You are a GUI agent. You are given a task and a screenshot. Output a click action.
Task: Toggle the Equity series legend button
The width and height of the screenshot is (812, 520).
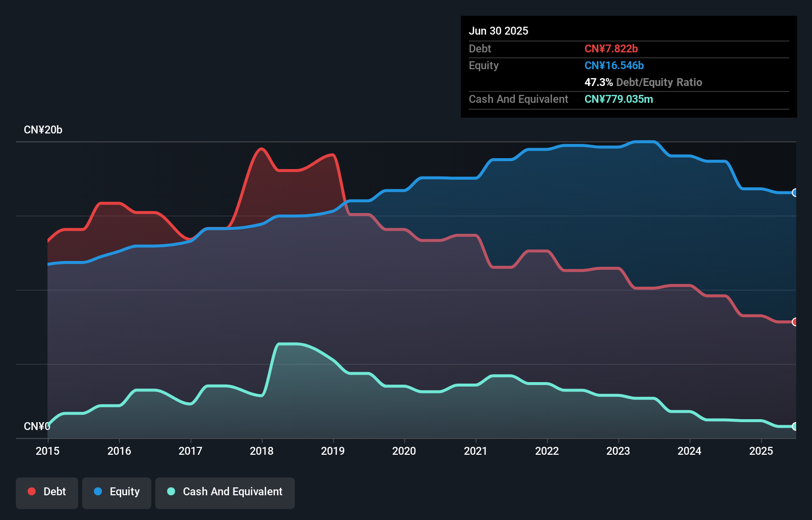coord(117,493)
